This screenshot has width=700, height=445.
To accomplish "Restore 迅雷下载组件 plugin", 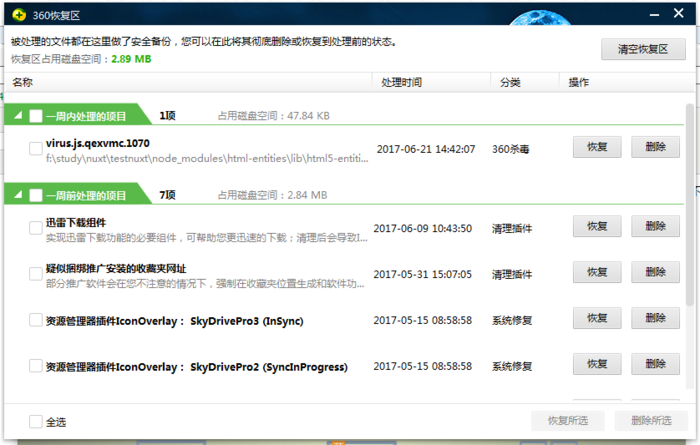I will (597, 226).
